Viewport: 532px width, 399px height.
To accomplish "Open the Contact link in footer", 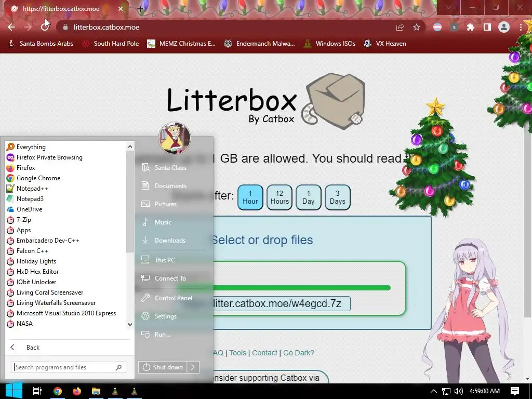I will pyautogui.click(x=264, y=353).
